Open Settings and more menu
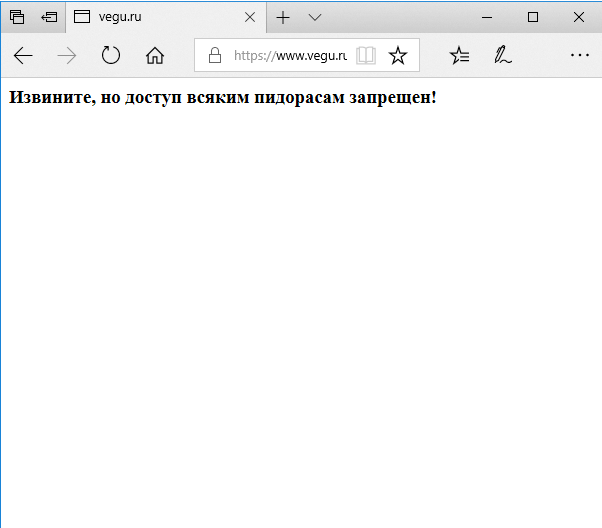Viewport: 602px width, 528px height. click(x=579, y=56)
